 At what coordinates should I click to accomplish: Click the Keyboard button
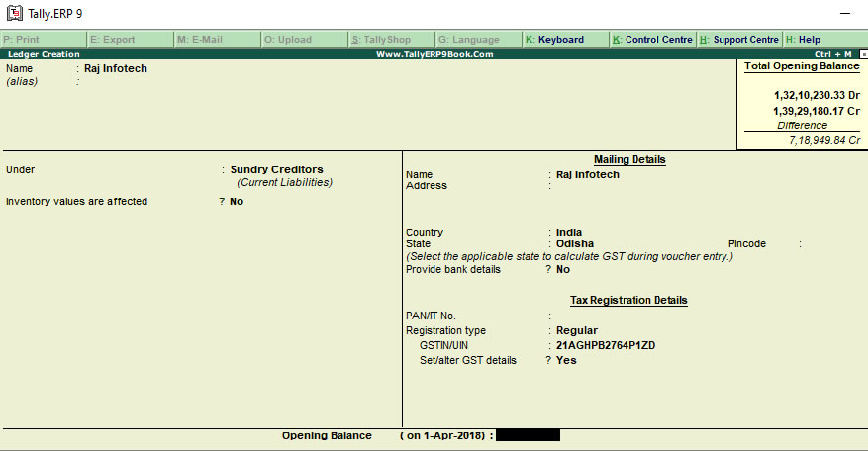(565, 40)
